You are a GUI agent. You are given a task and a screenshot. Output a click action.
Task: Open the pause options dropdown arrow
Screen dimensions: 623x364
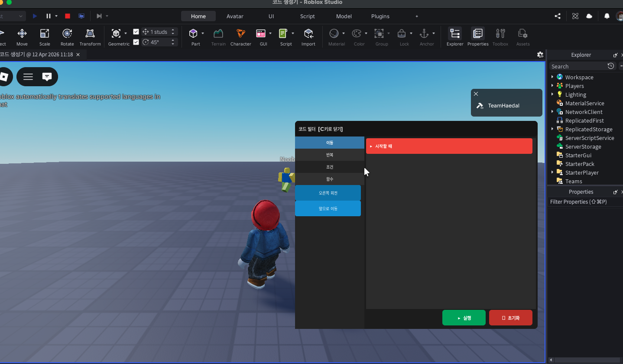click(x=56, y=16)
